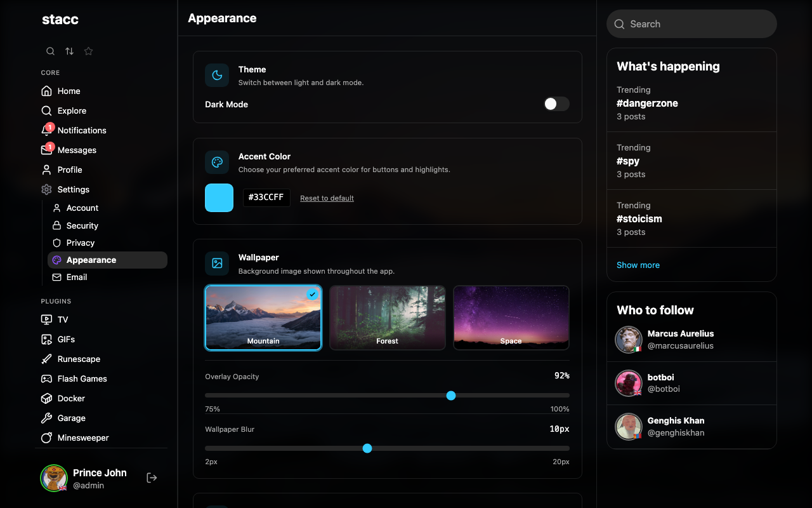Click the sort arrows icon near the sidebar top

tap(69, 51)
